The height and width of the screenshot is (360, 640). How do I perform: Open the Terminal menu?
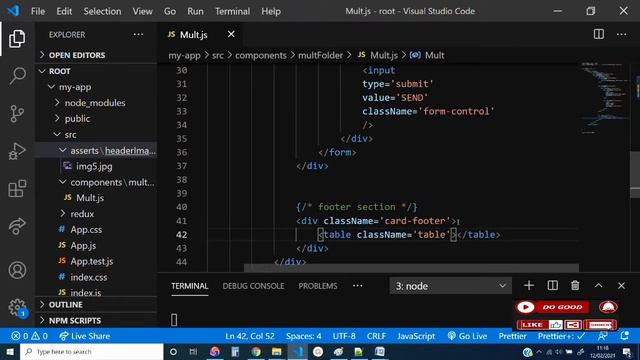[x=233, y=11]
